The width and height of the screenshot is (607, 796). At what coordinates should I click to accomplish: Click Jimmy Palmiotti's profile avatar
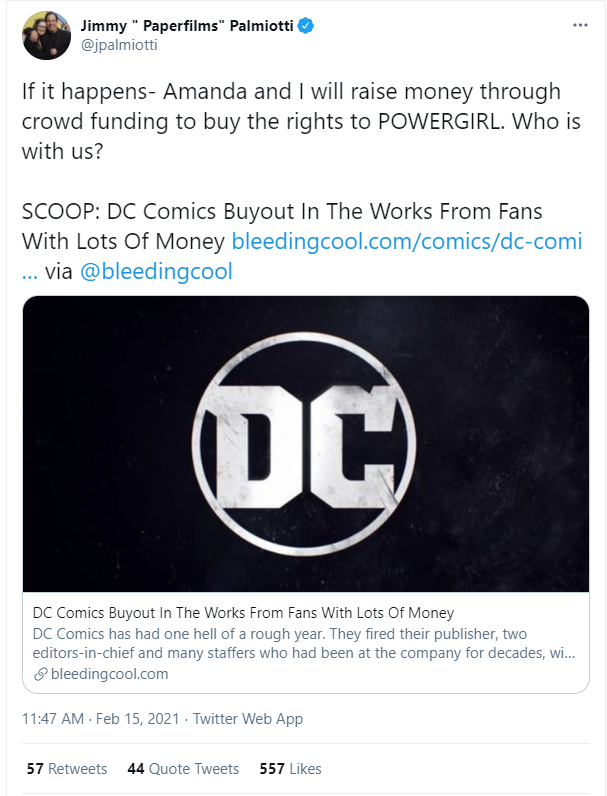[45, 35]
